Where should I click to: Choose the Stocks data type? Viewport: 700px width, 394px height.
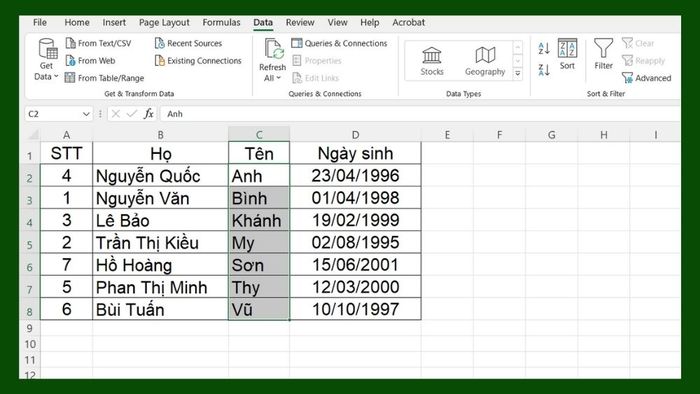[x=432, y=61]
